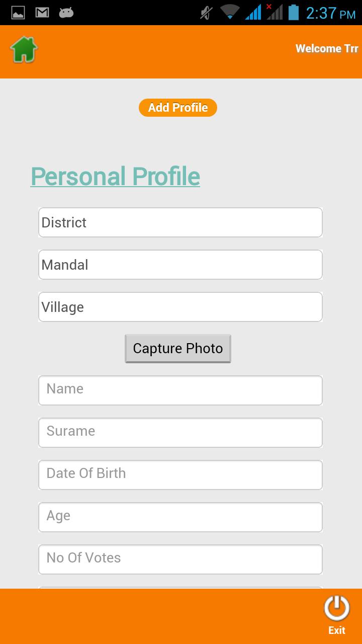Open the Village dropdown
Viewport: 362px width, 644px height.
pyautogui.click(x=180, y=307)
